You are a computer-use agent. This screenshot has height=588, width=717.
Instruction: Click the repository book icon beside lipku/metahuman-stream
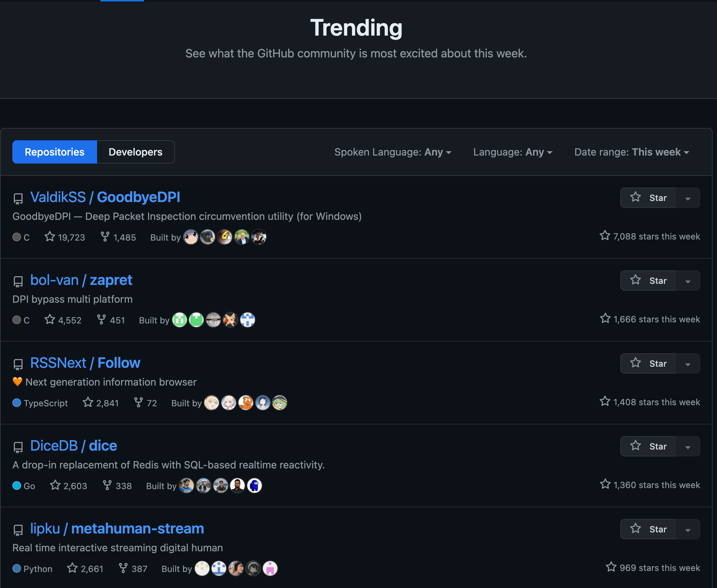17,530
